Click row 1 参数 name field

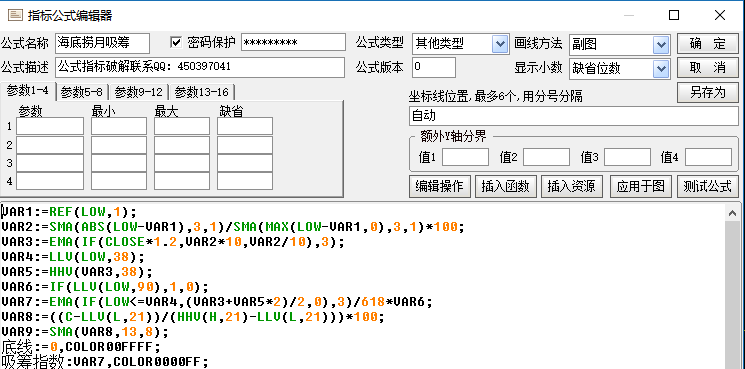pyautogui.click(x=50, y=126)
